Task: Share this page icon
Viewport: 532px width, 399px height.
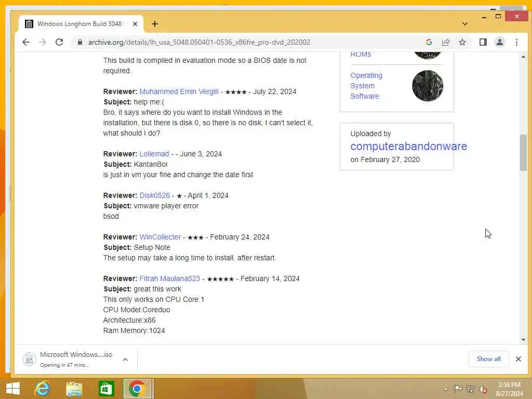Action: click(445, 42)
